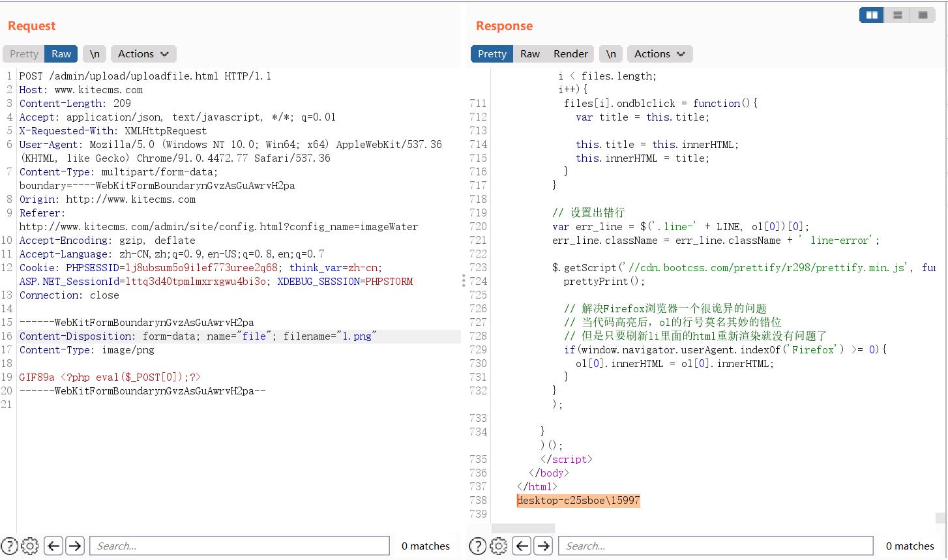Go to previous match in Response panel
This screenshot has width=948, height=560.
[522, 546]
